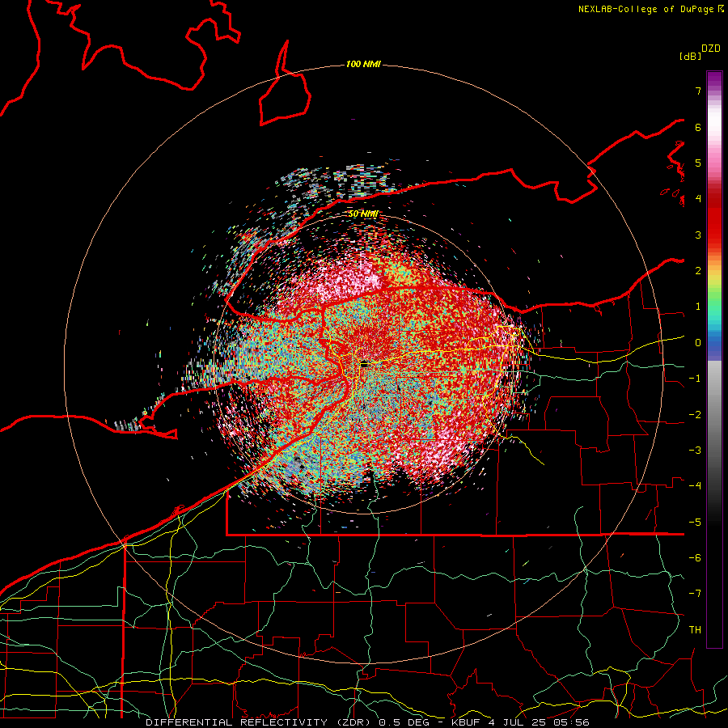The width and height of the screenshot is (728, 728).
Task: Click the black radar site marker at center
Action: pyautogui.click(x=365, y=365)
